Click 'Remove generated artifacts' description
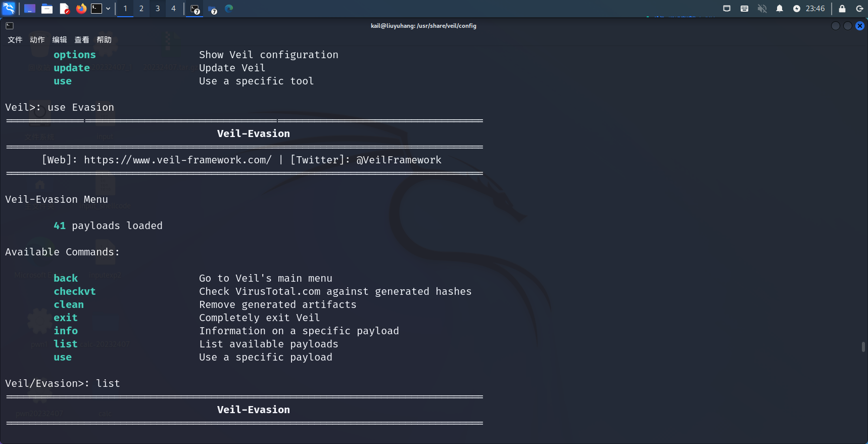 tap(278, 304)
